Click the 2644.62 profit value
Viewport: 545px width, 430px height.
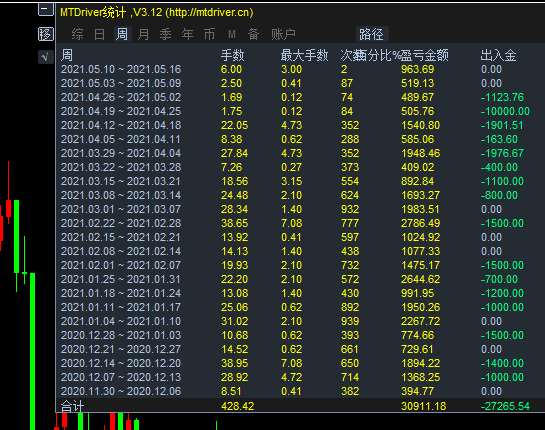pos(421,279)
